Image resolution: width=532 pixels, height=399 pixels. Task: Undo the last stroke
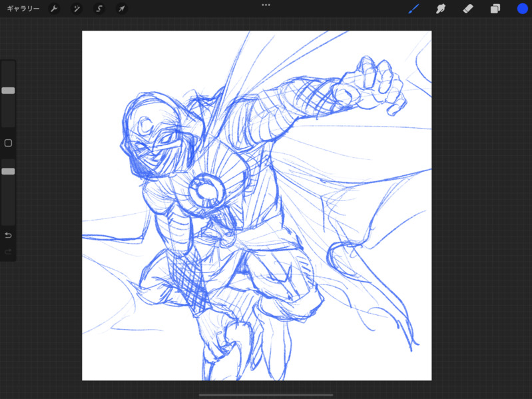8,235
